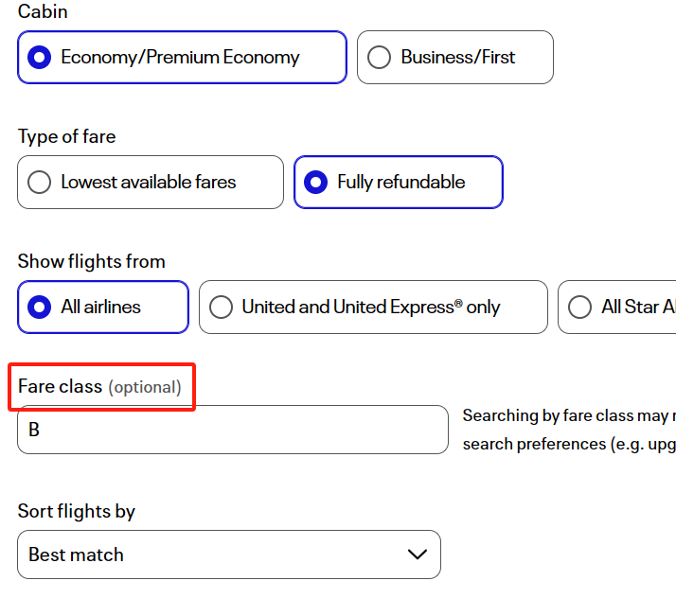
Task: Click the Fare class label text
Action: click(60, 387)
